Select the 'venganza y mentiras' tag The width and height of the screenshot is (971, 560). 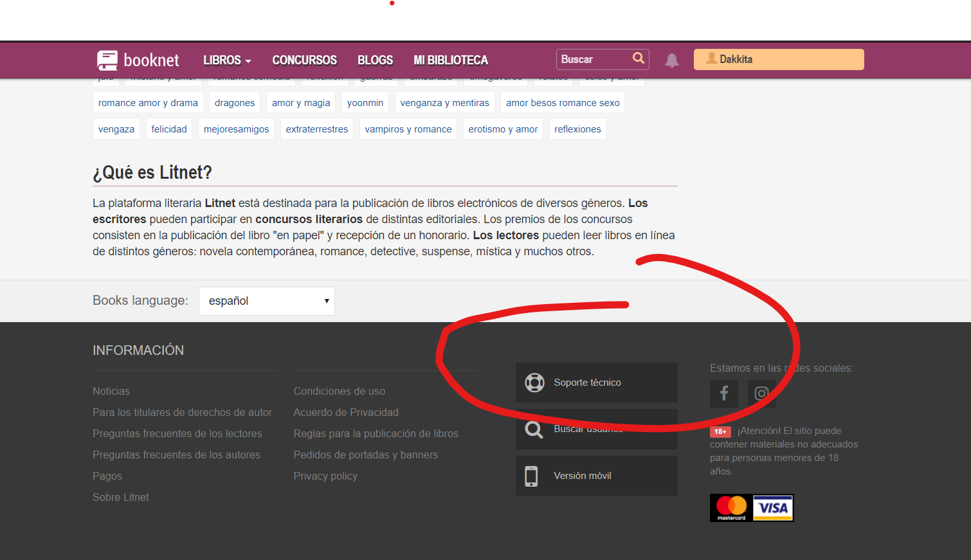pos(445,103)
